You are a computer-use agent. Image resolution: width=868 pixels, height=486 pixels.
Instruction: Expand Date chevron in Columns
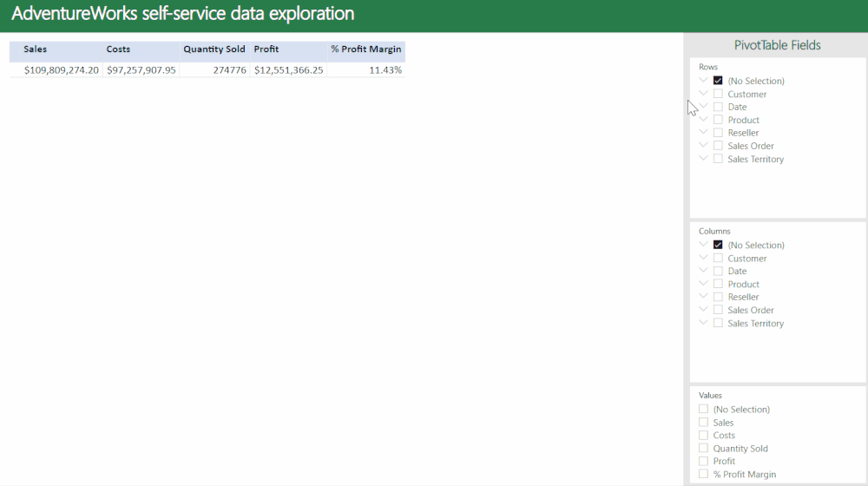704,271
